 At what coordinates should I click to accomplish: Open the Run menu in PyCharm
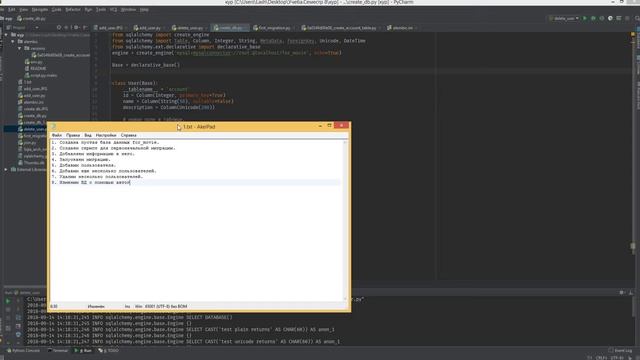pos(88,9)
